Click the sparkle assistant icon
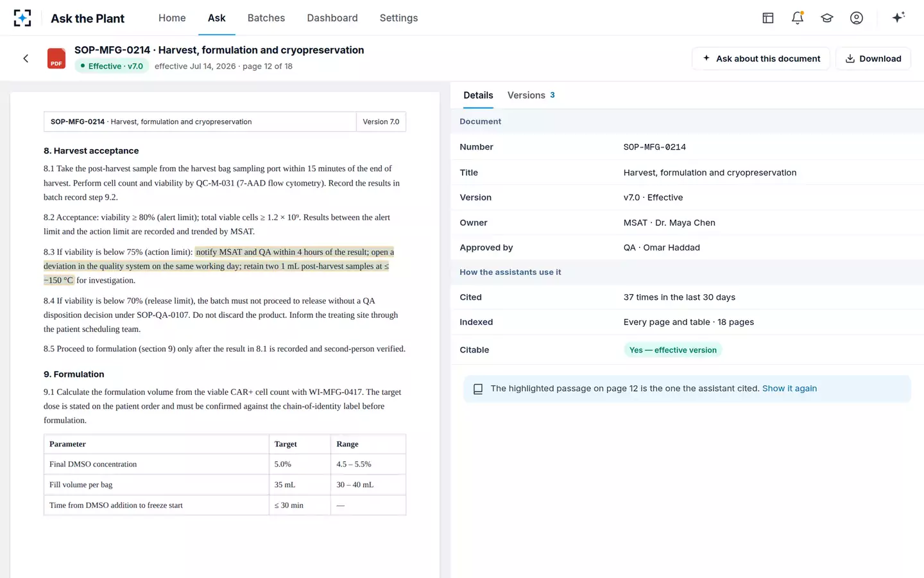The image size is (924, 578). 898,17
